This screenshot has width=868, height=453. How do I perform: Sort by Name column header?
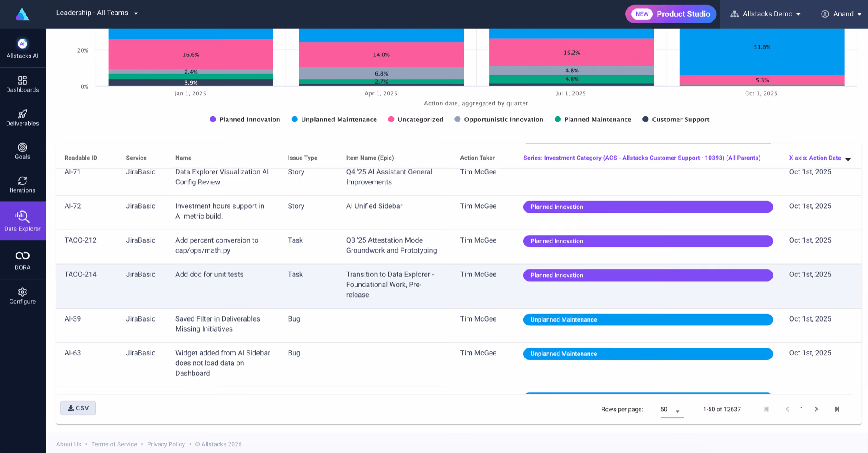click(x=183, y=158)
